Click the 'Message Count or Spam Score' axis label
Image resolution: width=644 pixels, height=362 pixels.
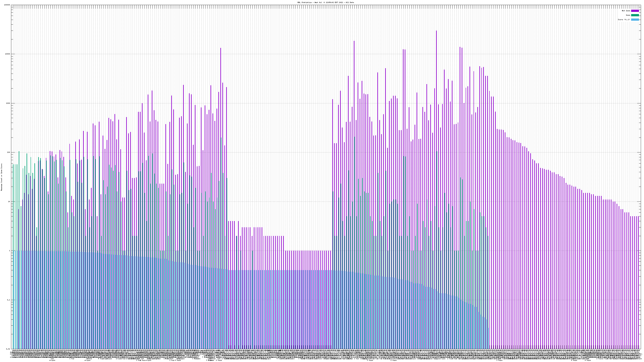pyautogui.click(x=1, y=177)
